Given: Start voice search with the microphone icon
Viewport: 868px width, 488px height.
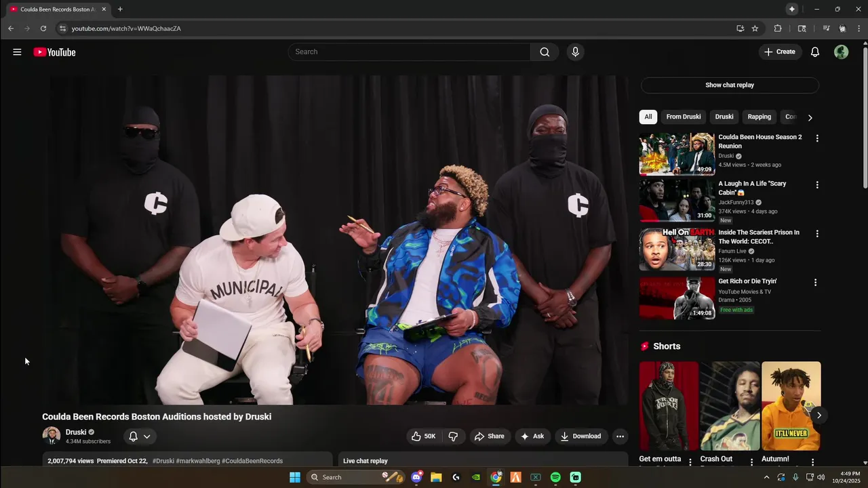Looking at the screenshot, I should tap(575, 52).
